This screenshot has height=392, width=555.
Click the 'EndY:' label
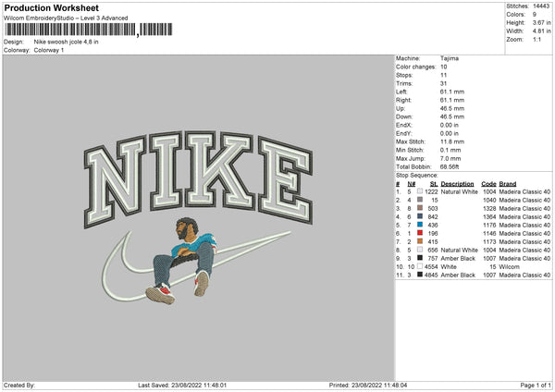point(404,133)
